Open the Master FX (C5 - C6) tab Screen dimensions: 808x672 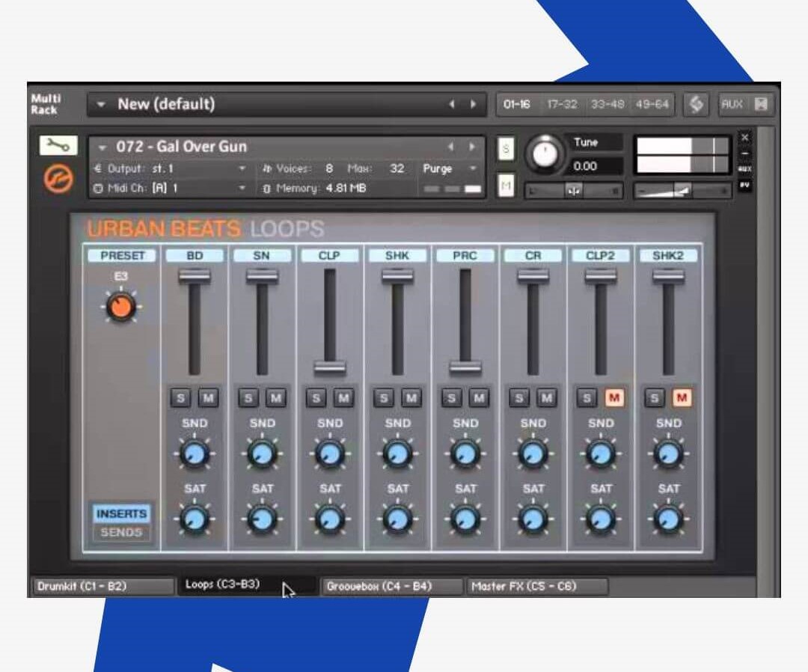pyautogui.click(x=537, y=586)
